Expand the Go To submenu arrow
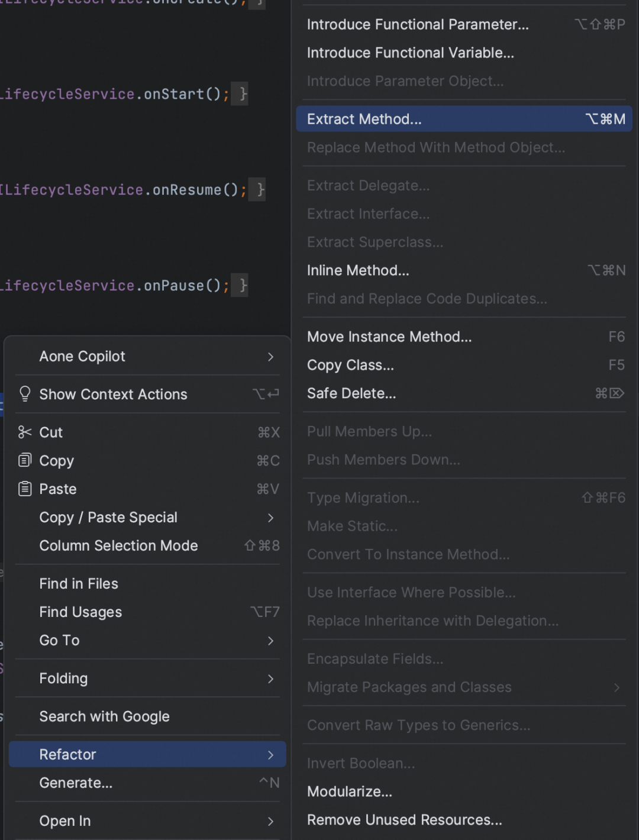Screen dimensions: 639x840 tap(270, 641)
